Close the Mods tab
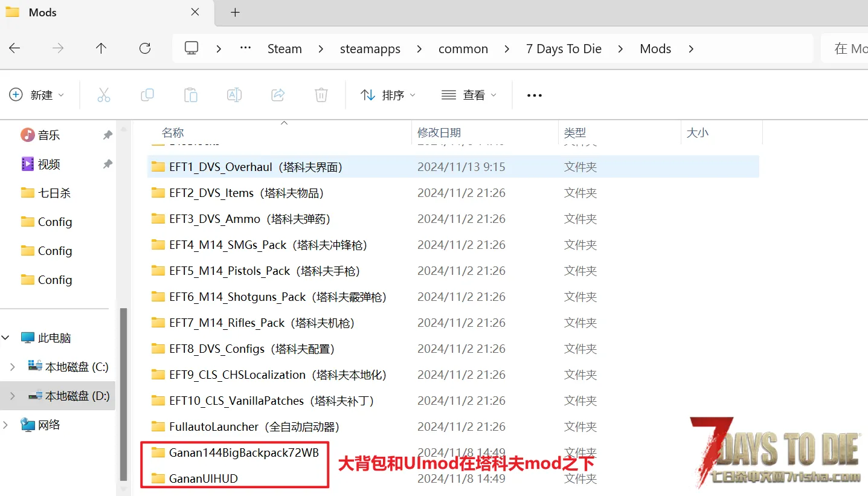 tap(195, 11)
